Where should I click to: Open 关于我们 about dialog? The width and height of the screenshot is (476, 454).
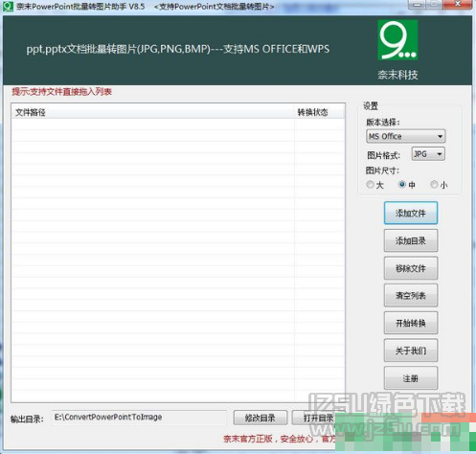tap(411, 351)
